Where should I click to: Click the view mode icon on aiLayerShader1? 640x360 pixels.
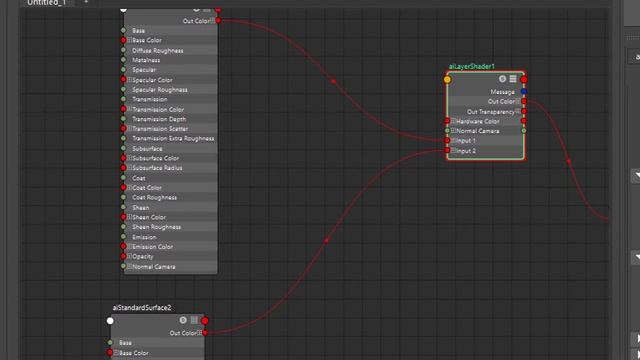click(513, 79)
